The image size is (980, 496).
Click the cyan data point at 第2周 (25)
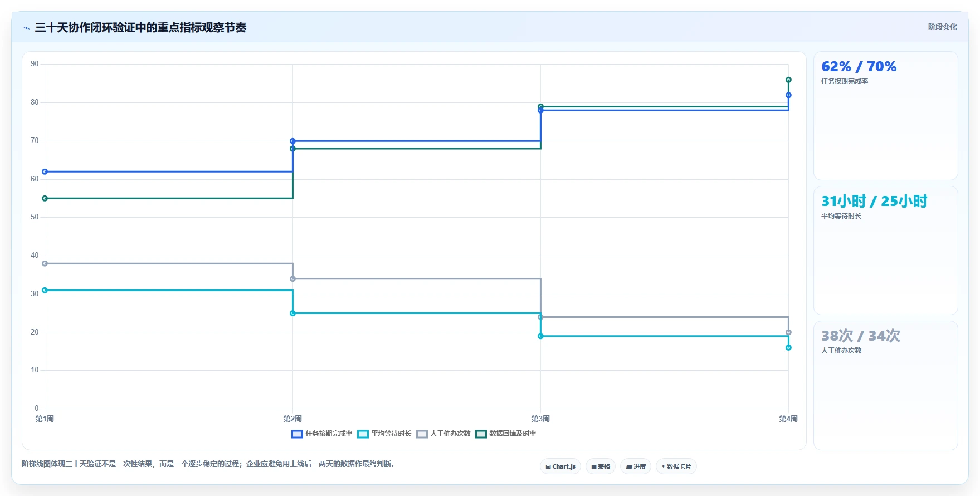292,313
